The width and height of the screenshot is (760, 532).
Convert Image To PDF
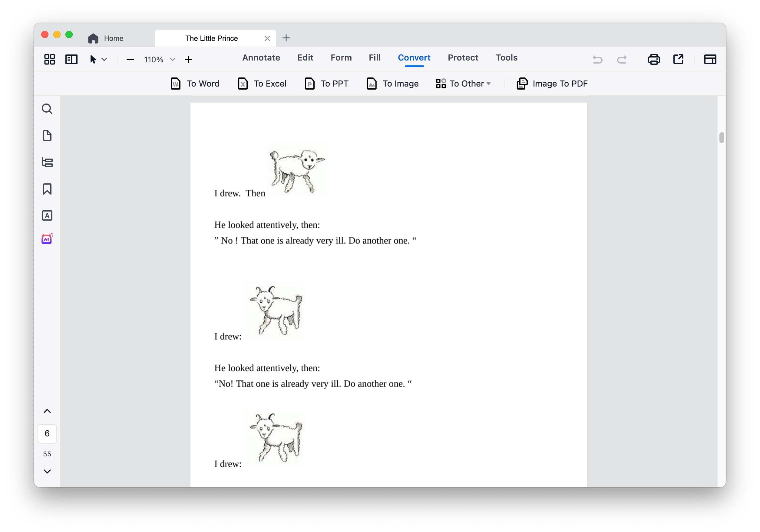[551, 84]
